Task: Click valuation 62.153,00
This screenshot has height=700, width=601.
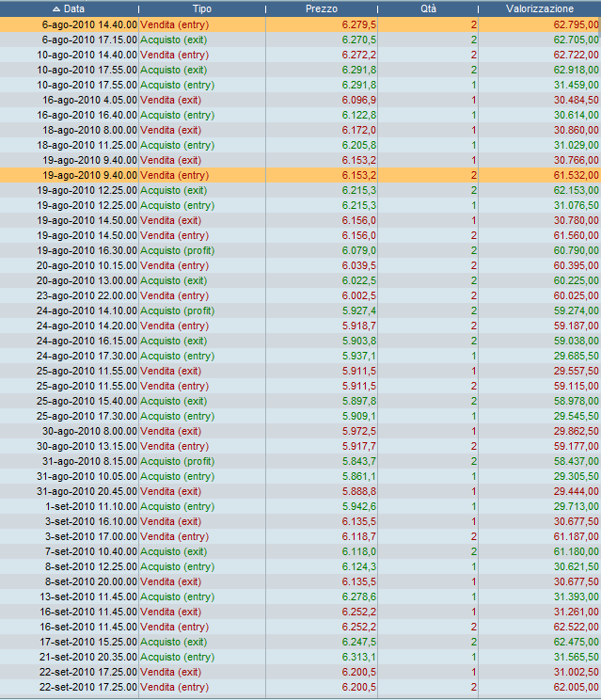Action: pos(576,190)
